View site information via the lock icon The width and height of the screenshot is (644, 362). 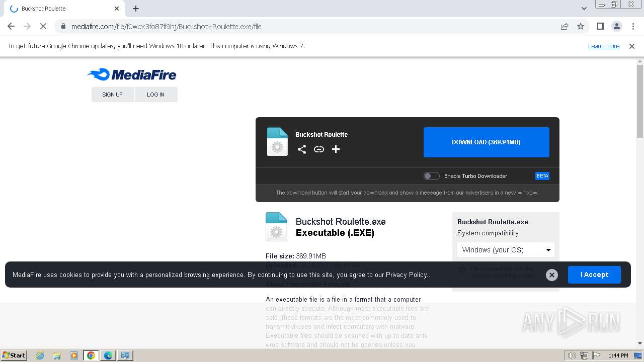[x=63, y=27]
